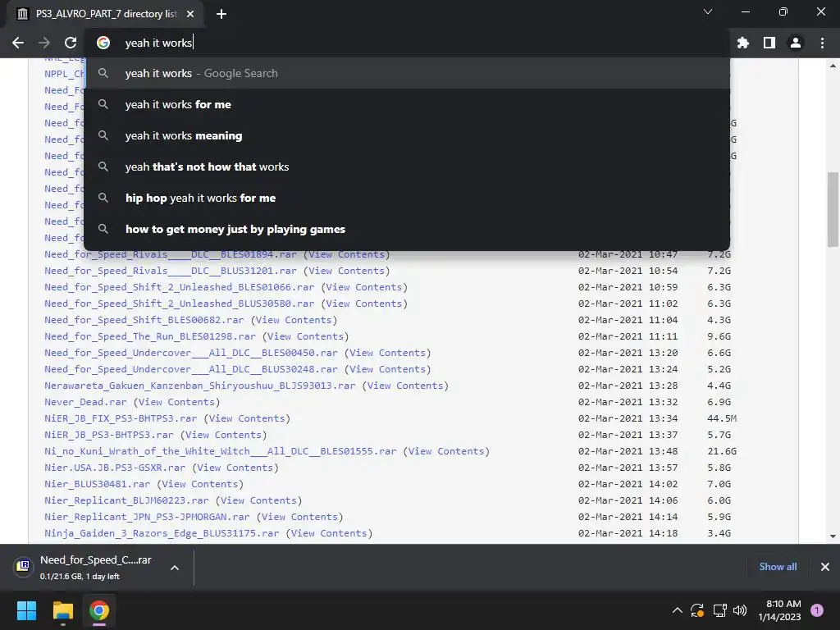Open Need_for_Speed_Shift_2_Unleashed_BLUS30580.rar link

pos(180,304)
